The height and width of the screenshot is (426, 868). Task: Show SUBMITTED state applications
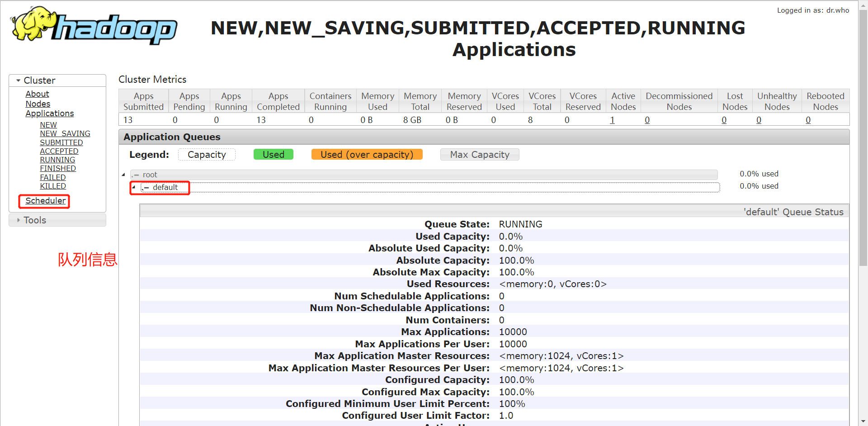click(x=61, y=142)
